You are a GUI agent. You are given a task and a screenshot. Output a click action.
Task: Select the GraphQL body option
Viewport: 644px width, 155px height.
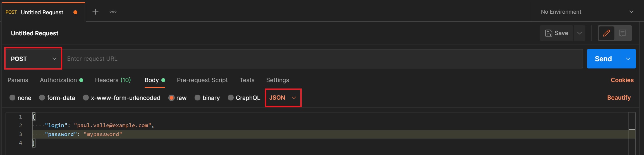231,98
